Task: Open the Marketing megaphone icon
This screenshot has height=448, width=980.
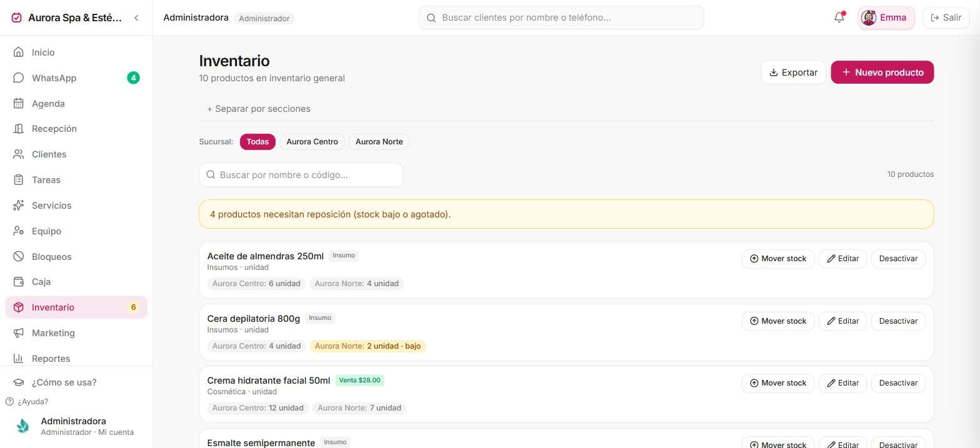Action: point(19,333)
